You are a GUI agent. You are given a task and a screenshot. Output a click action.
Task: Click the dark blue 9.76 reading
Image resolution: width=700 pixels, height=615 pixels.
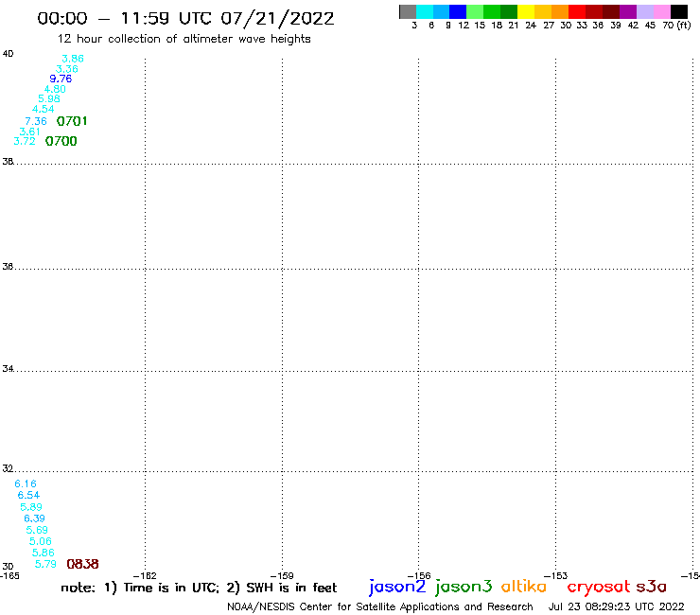(61, 79)
